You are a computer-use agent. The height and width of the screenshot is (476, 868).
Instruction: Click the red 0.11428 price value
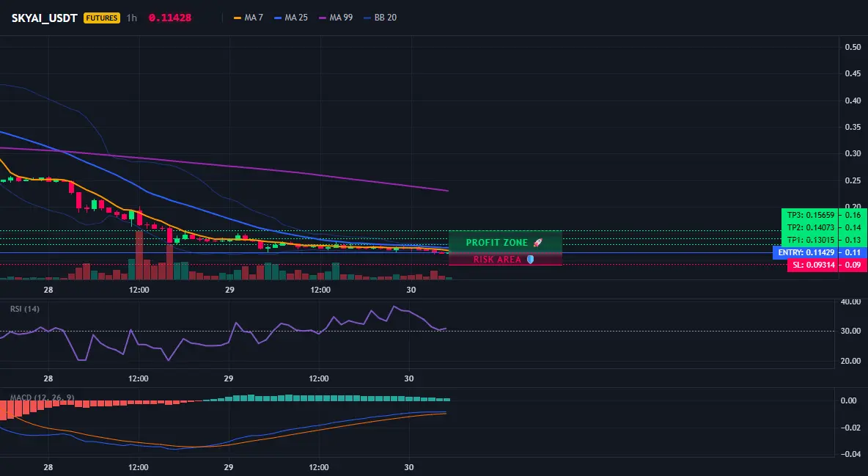(170, 18)
